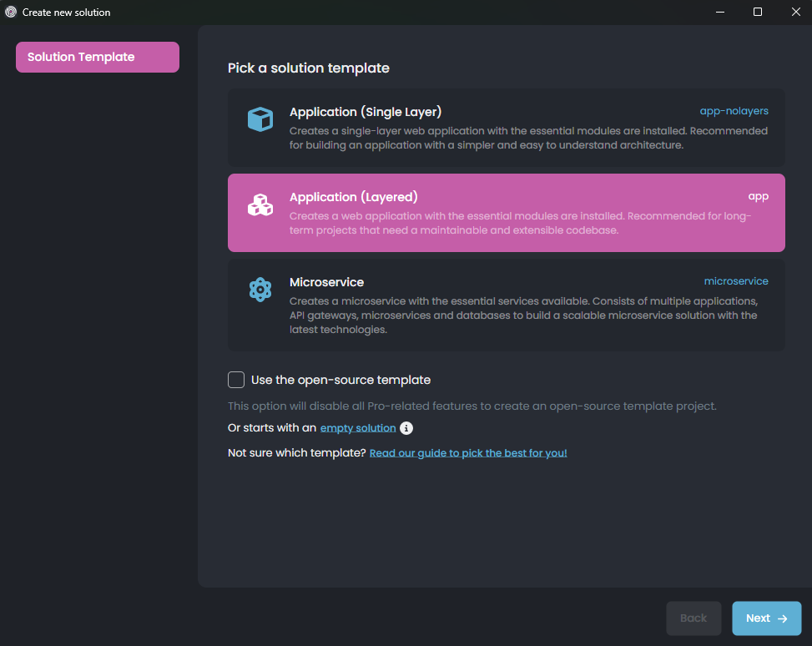Click the ABP logo in the title bar
The width and height of the screenshot is (812, 646).
[10, 12]
